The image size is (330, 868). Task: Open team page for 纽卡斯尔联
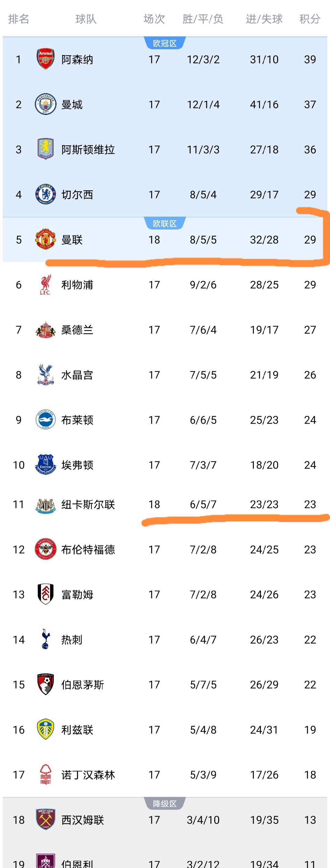[x=88, y=504]
